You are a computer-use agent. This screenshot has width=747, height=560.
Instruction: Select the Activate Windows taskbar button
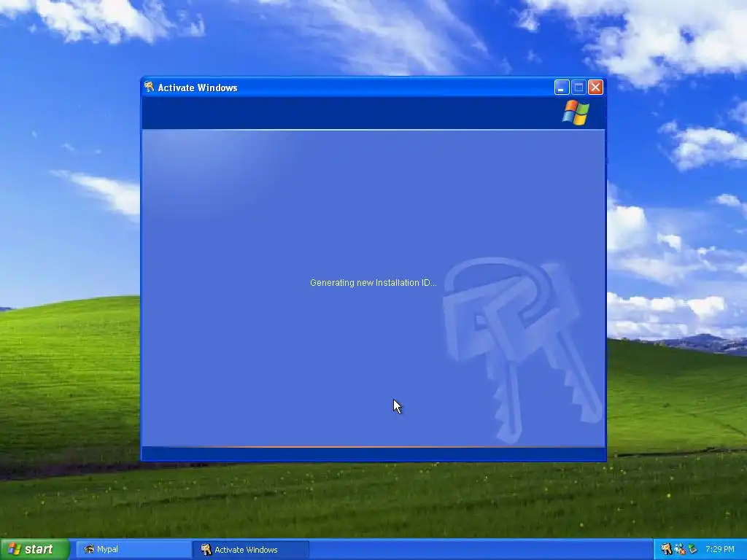[x=251, y=549]
